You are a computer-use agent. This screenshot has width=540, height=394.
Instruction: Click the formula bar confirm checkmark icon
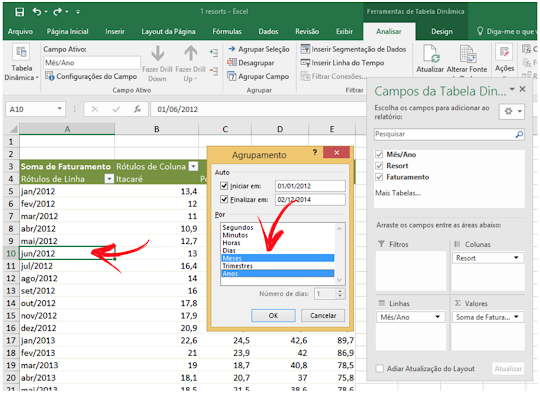point(116,110)
